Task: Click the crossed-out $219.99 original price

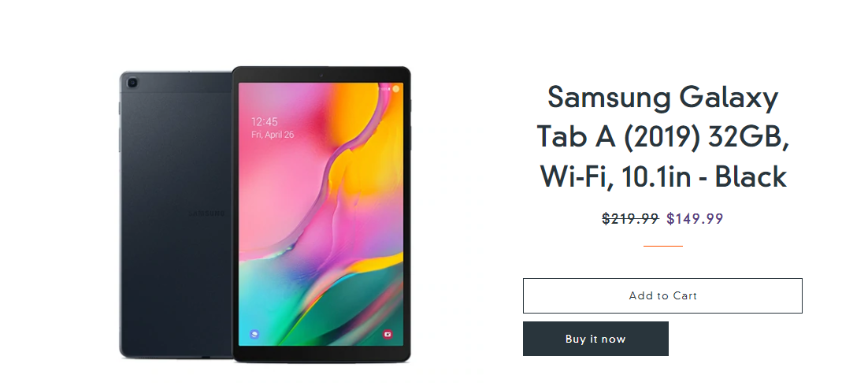Action: (x=630, y=219)
